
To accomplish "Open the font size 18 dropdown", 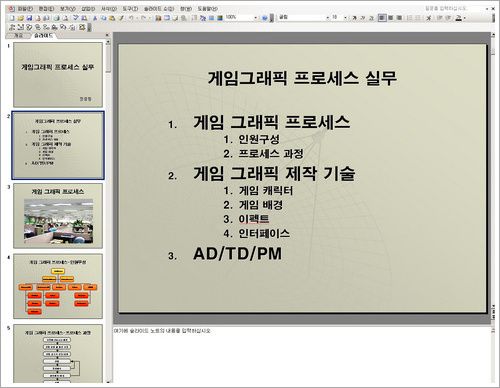I will click(345, 18).
